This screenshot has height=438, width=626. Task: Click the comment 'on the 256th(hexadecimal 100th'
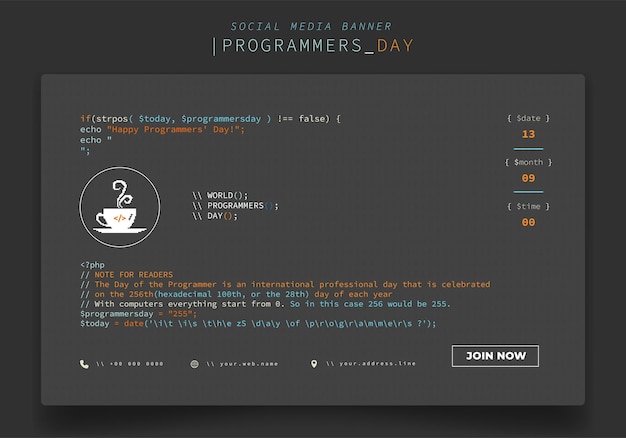pos(236,294)
